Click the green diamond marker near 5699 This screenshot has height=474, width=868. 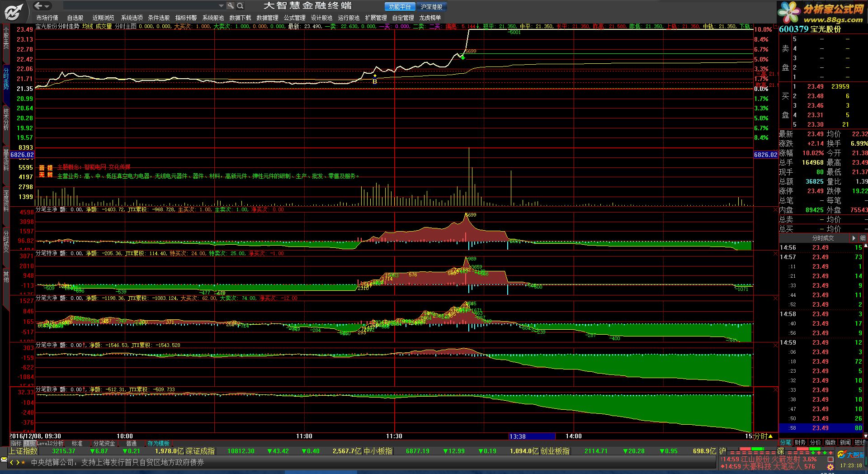tap(462, 57)
